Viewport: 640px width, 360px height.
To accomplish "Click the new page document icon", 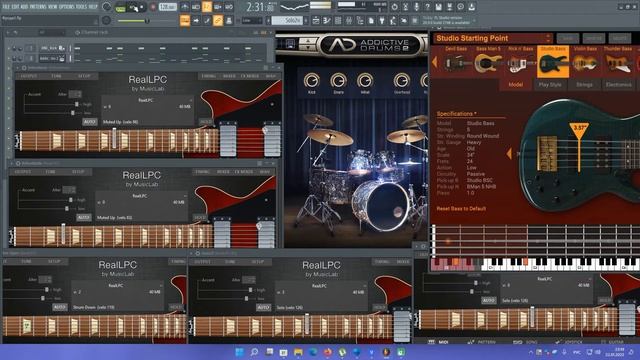I will 371,20.
